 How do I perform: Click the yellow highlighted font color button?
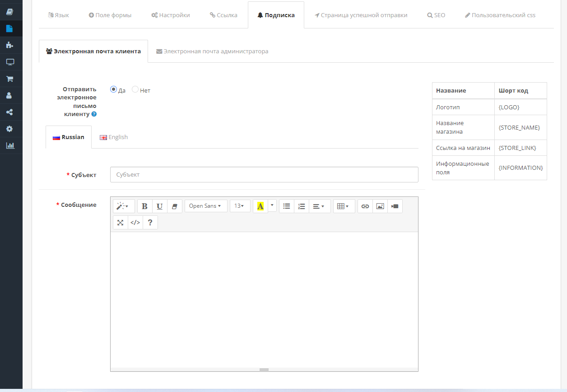click(260, 206)
